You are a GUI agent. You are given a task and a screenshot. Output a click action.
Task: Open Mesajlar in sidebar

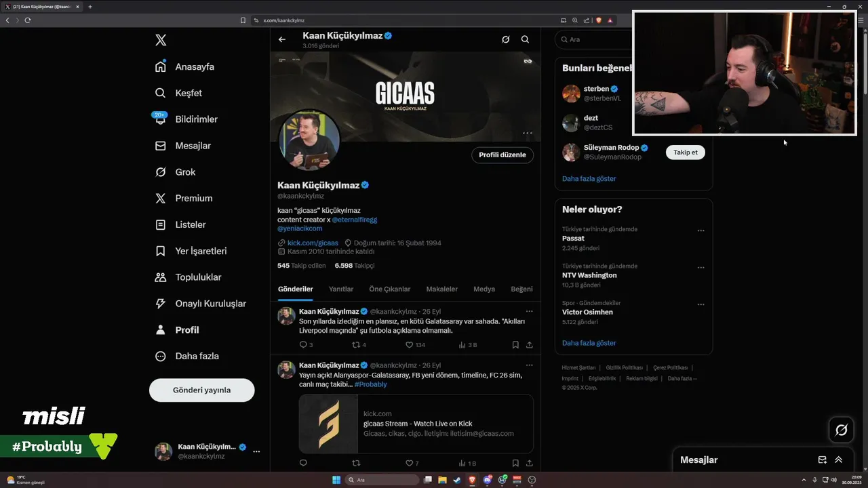pos(183,146)
